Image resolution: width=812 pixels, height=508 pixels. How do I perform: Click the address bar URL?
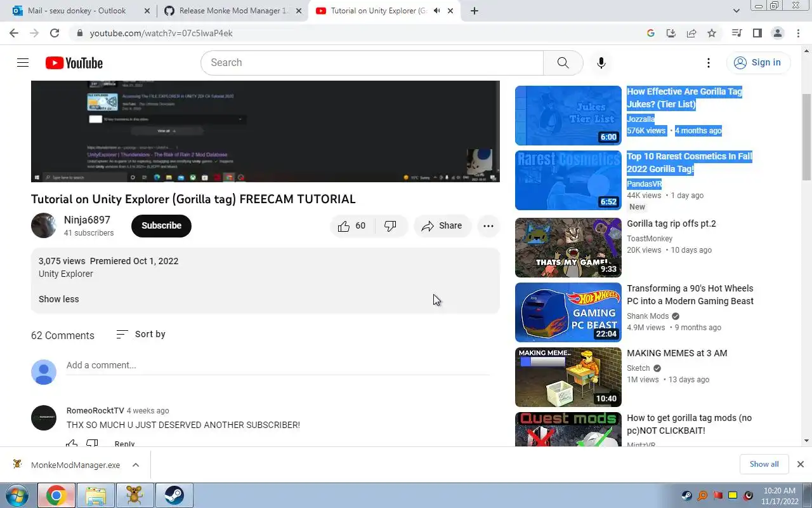(161, 33)
